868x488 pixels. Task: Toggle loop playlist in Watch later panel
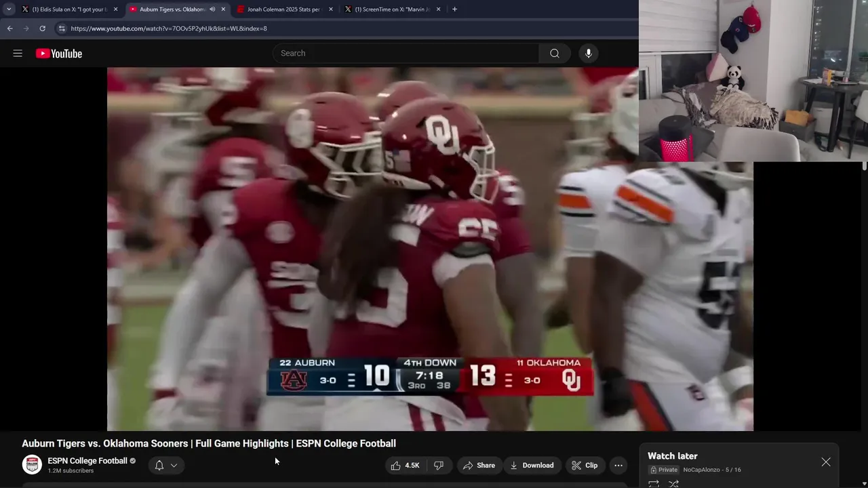pyautogui.click(x=654, y=484)
